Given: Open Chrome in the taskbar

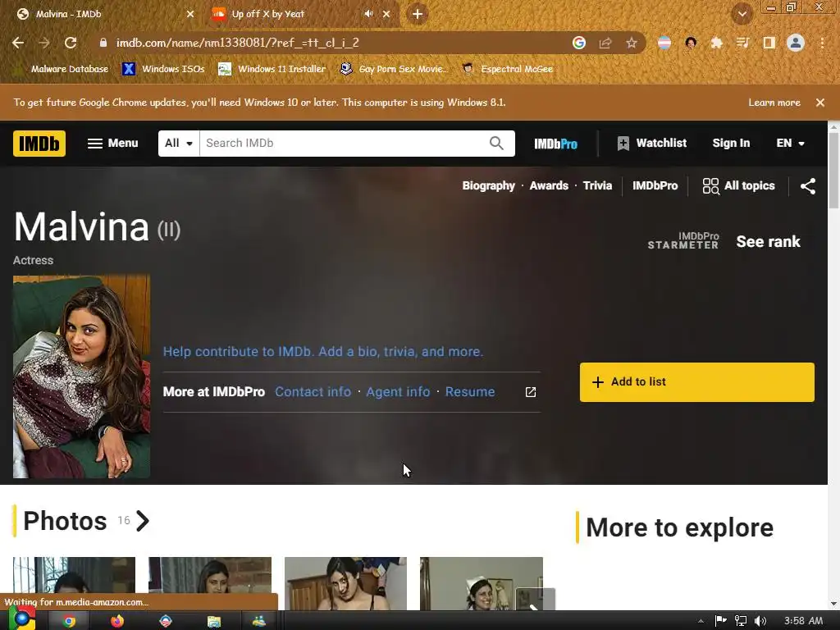Looking at the screenshot, I should tap(69, 621).
